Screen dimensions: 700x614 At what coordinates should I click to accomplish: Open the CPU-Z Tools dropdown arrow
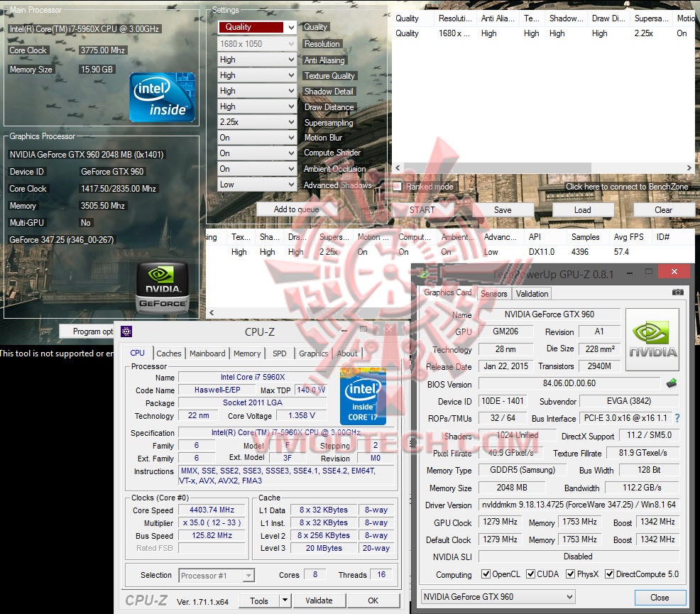285,601
